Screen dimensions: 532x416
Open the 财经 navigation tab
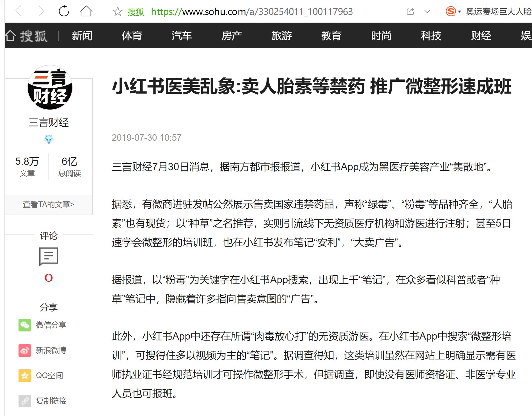pos(481,36)
